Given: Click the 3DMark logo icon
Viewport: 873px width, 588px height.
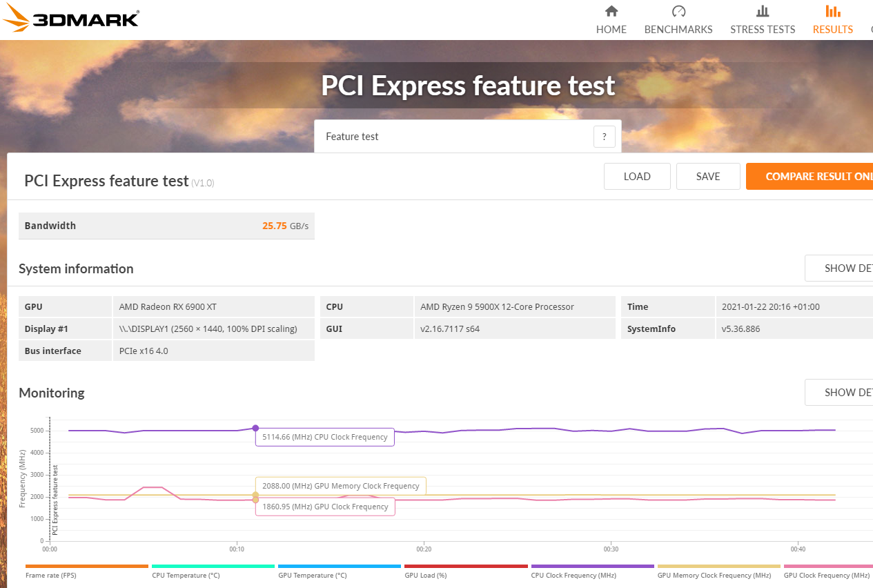Looking at the screenshot, I should pyautogui.click(x=17, y=19).
